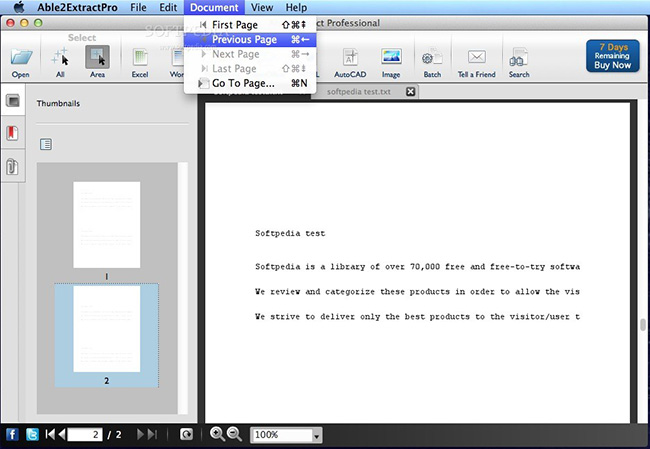
Task: Activate the Select Area tool
Action: point(98,58)
